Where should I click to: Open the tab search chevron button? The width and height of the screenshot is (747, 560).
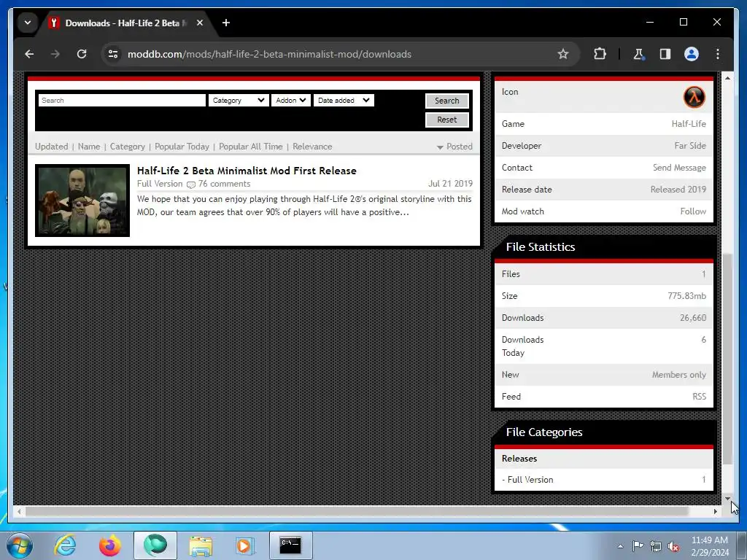tap(28, 23)
